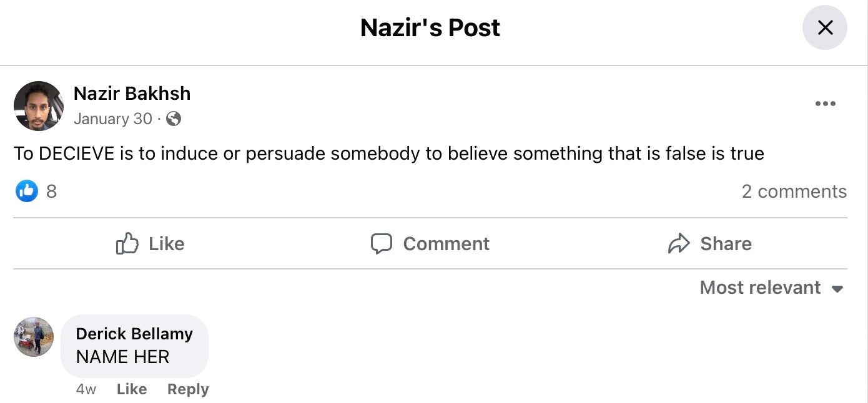Open Nazir Bakhsh's profile picture
868x403 pixels.
pyautogui.click(x=39, y=106)
